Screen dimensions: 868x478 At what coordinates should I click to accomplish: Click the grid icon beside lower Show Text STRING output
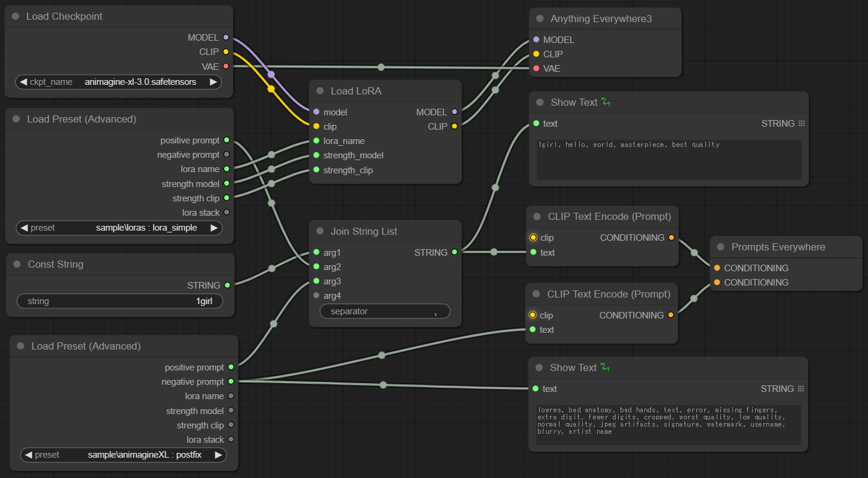click(x=801, y=389)
